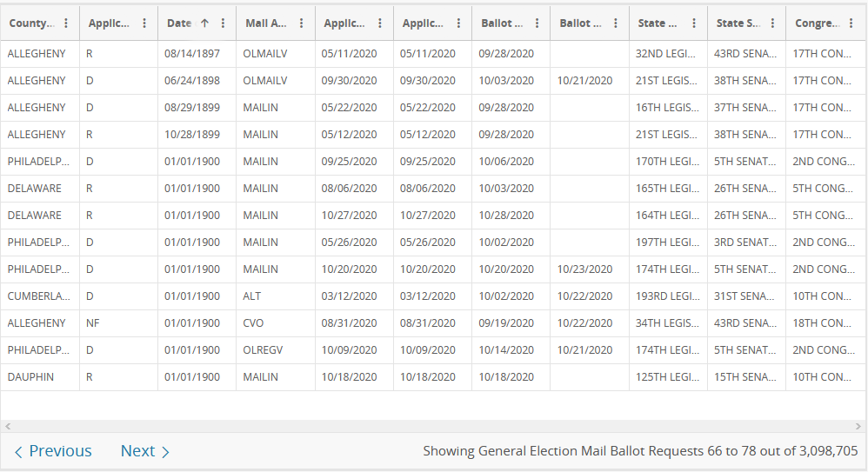868x472 pixels.
Task: Click the horizontal scrollbar left arrow
Action: point(8,426)
